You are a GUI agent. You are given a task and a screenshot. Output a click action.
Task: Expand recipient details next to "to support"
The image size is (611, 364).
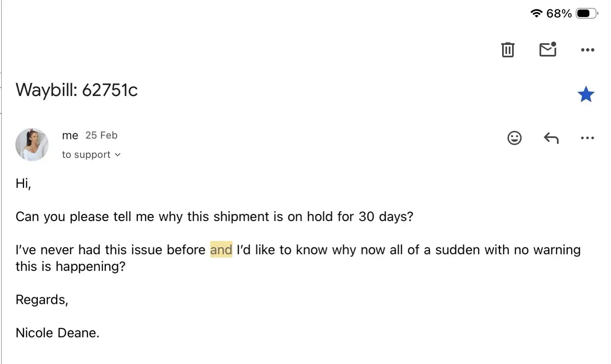click(118, 155)
